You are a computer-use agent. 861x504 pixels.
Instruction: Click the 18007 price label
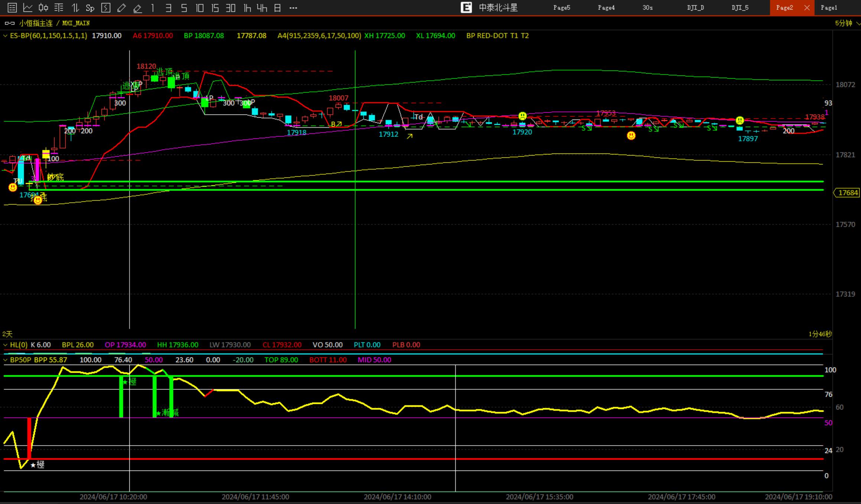click(338, 98)
